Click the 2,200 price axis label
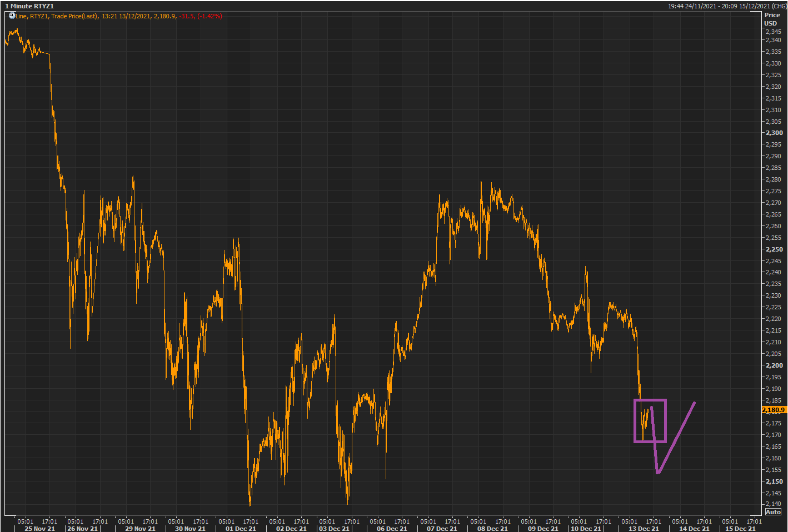 [x=774, y=365]
